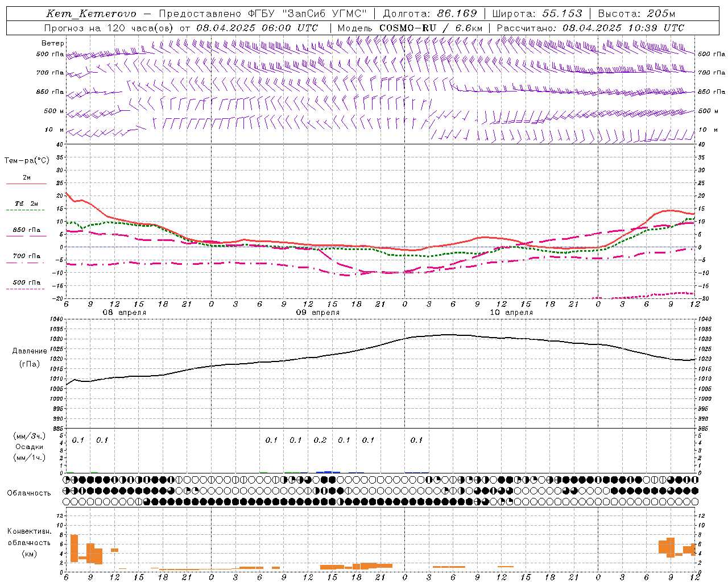Click the '08 апреля' date label
The height and width of the screenshot is (582, 728).
tap(124, 312)
